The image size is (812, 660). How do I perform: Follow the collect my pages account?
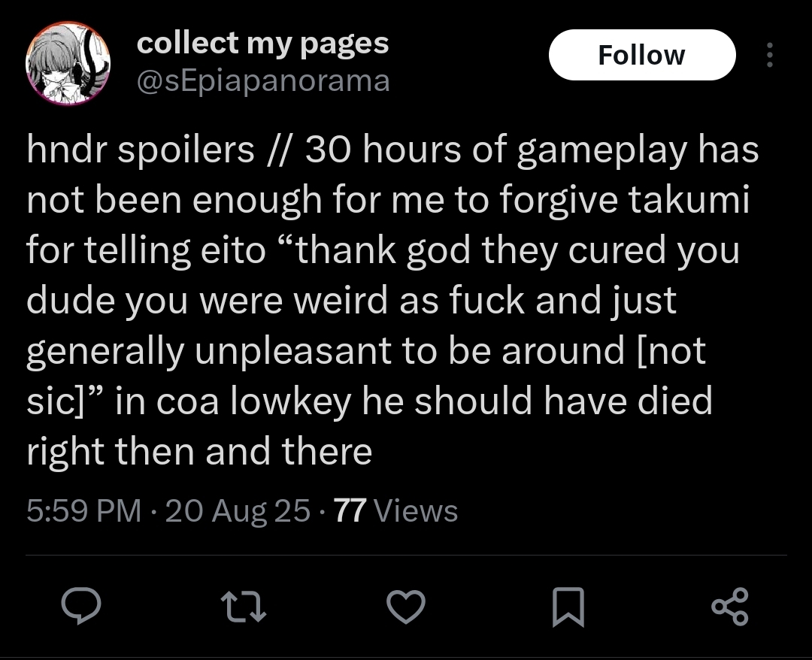coord(641,55)
